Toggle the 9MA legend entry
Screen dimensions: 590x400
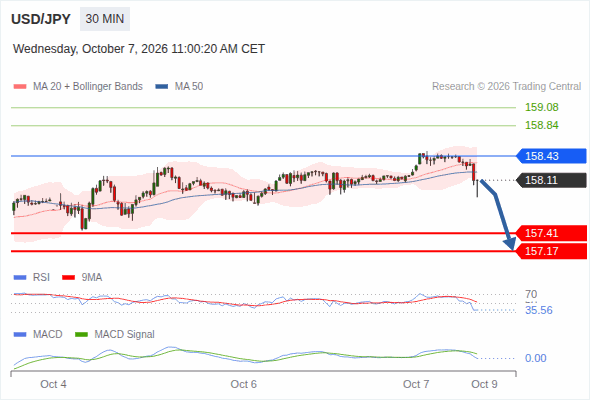point(82,277)
